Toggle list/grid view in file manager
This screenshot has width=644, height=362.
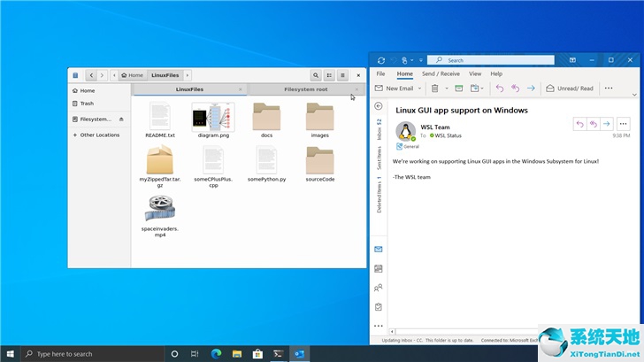point(329,75)
